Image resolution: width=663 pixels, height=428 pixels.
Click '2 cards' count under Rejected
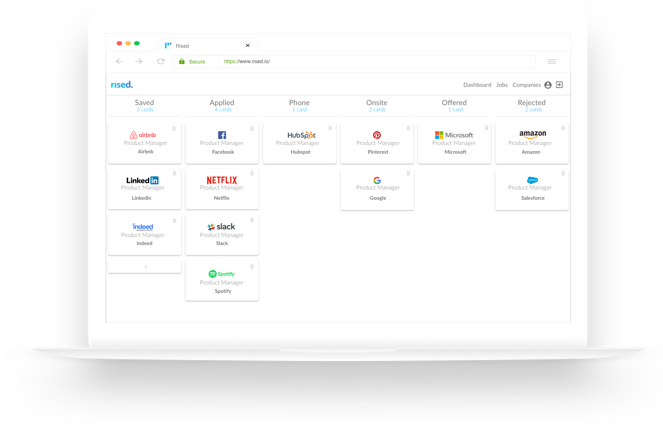(x=534, y=110)
